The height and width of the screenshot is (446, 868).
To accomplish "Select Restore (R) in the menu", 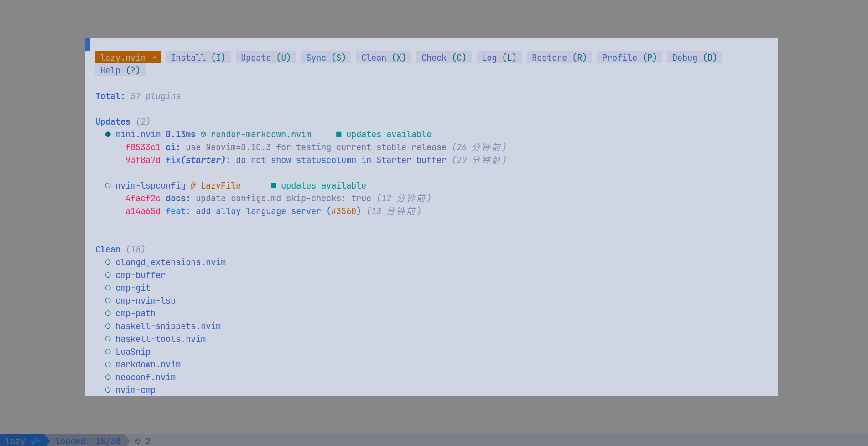I will [x=559, y=58].
